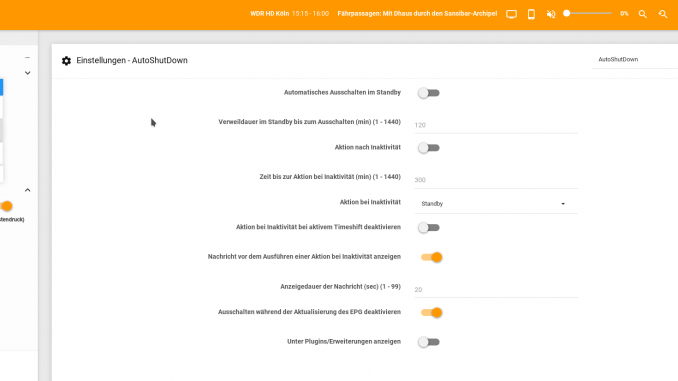The image size is (678, 381).
Task: Click the 15:15 - 16:00 time text
Action: click(310, 14)
